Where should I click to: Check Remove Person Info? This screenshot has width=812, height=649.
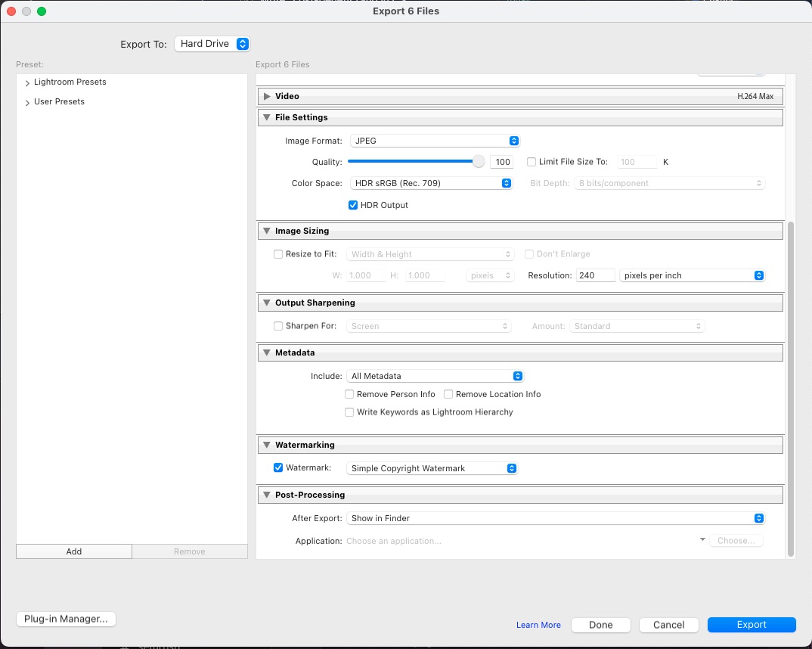pyautogui.click(x=349, y=394)
